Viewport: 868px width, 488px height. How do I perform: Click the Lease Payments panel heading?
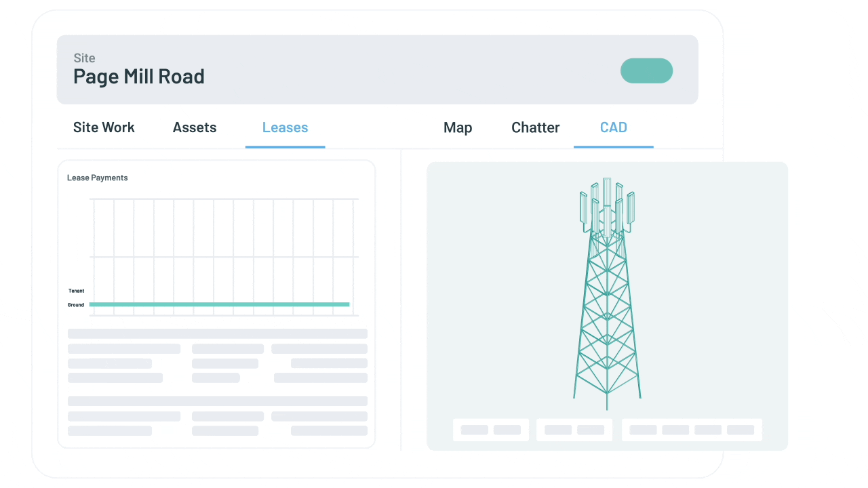(97, 178)
